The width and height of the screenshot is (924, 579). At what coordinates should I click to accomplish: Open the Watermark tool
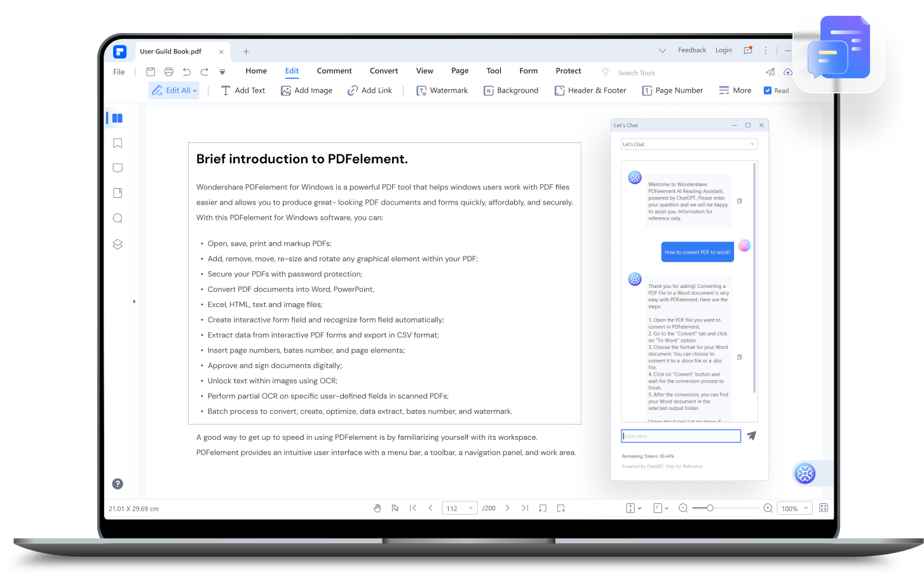(x=442, y=90)
